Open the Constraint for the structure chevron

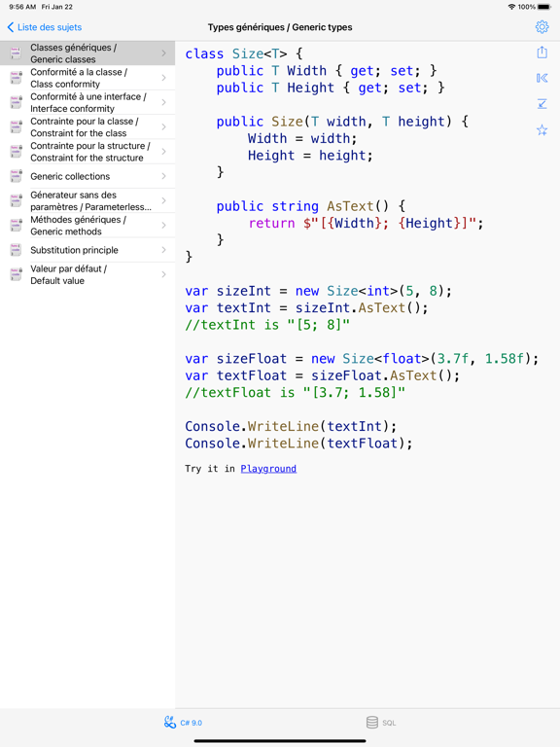click(163, 152)
